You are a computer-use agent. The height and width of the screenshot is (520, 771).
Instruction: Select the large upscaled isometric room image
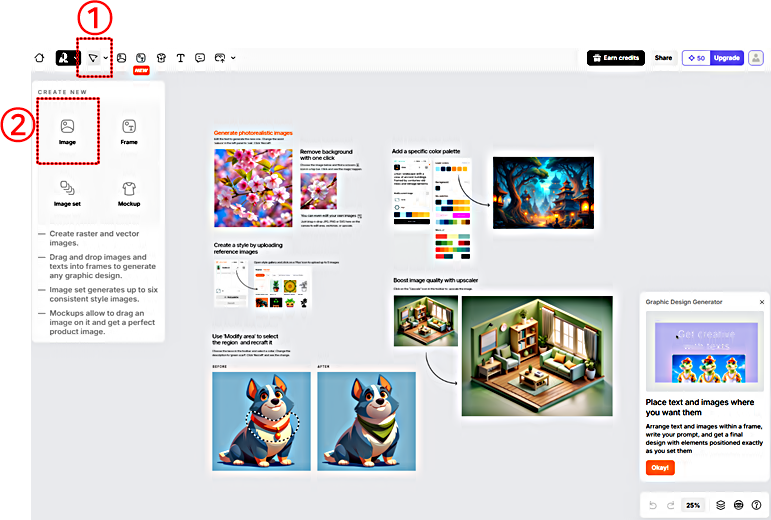click(x=537, y=356)
